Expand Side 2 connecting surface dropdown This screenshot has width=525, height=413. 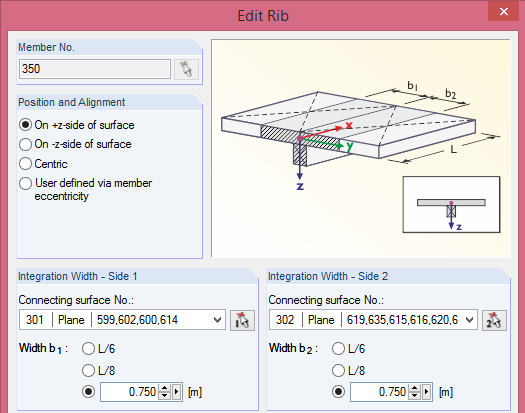469,320
